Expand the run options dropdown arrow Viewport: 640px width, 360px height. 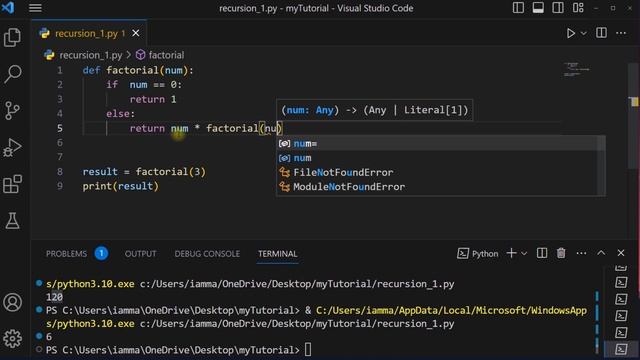584,33
